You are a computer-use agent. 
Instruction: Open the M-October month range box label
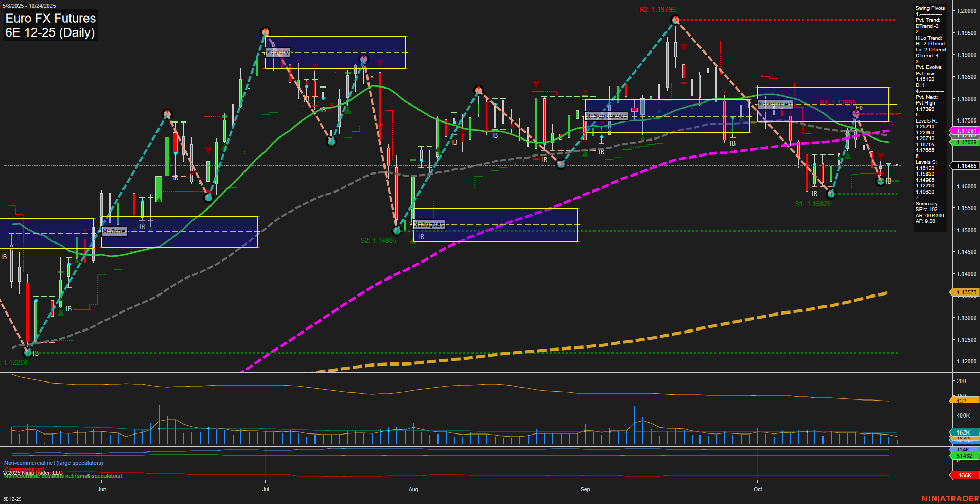775,104
